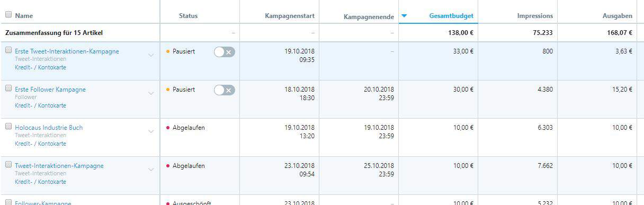The image size is (644, 205).
Task: Toggle the paused switch for Erste Follower Kampagne
Action: (x=225, y=90)
